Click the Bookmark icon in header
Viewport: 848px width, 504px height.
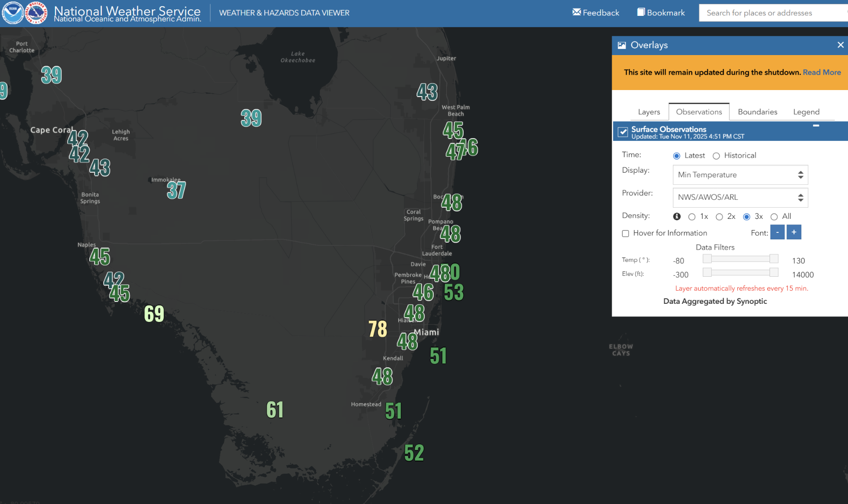641,12
